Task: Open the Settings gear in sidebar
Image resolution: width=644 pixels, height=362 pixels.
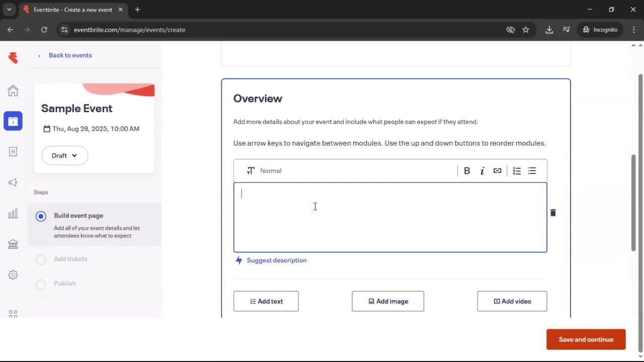Action: (13, 275)
